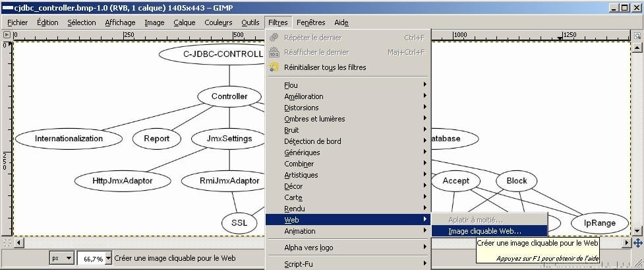The width and height of the screenshot is (644, 270).
Task: Click the GIMP window system menu icon
Action: (7, 7)
